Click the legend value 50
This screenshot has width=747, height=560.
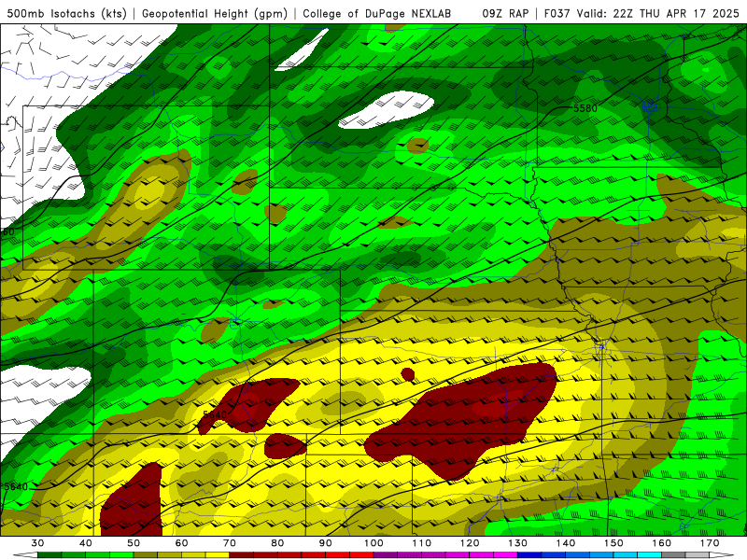[134, 543]
